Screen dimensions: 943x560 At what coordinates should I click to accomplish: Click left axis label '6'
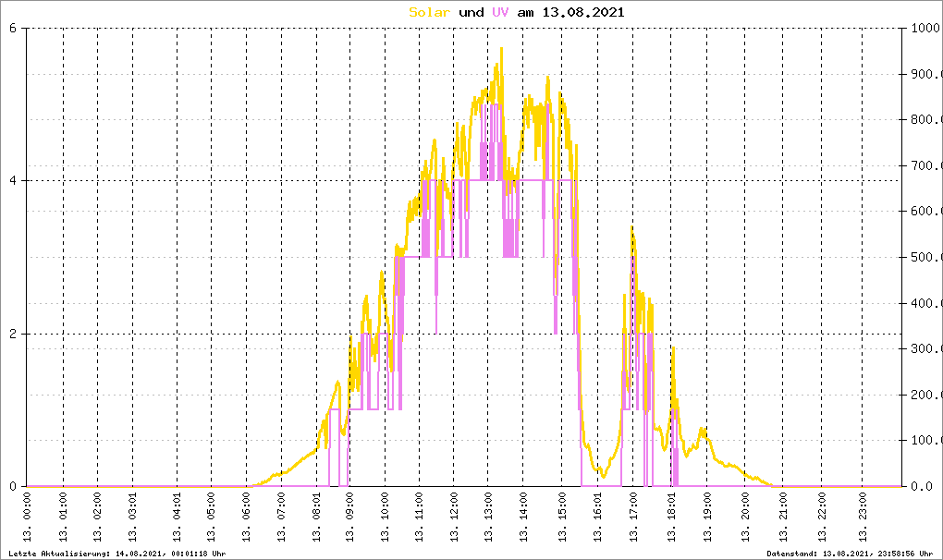tap(13, 28)
